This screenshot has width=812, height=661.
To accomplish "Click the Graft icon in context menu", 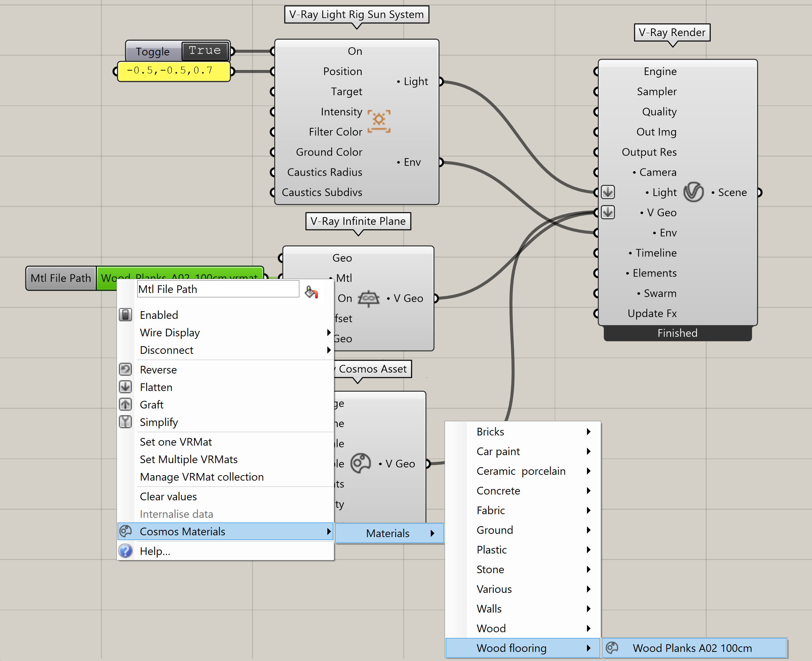I will pyautogui.click(x=125, y=404).
